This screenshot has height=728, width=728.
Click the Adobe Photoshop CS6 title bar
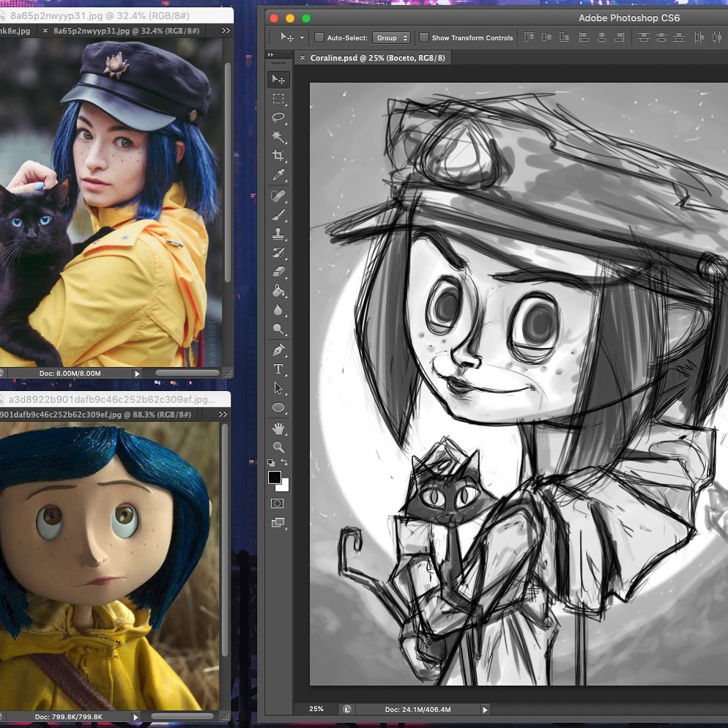(628, 18)
